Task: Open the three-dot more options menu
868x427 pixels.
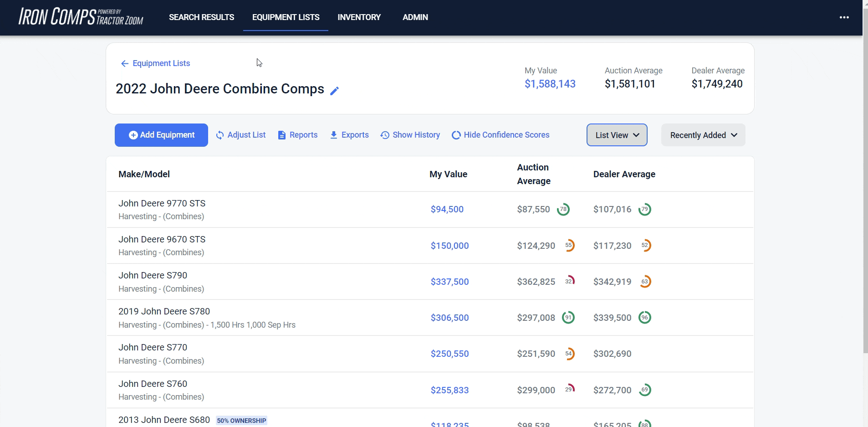Action: (x=844, y=17)
